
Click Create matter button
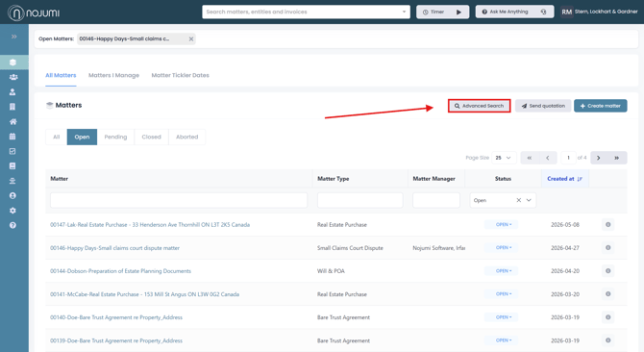pos(600,106)
